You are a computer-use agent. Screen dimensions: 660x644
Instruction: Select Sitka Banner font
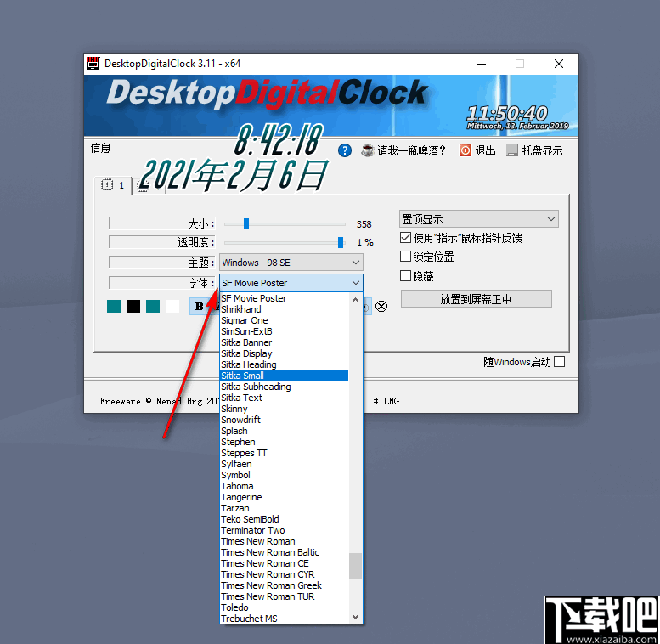tap(284, 342)
